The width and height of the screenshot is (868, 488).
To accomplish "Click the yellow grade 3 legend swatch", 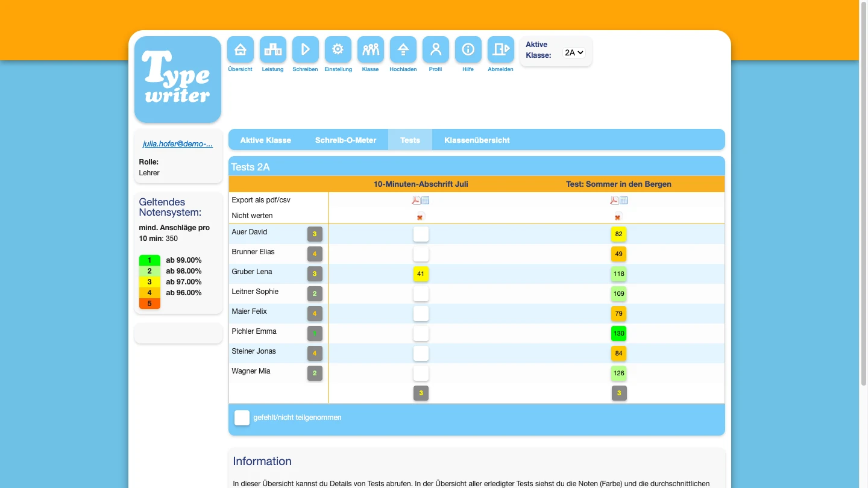I will pyautogui.click(x=149, y=282).
